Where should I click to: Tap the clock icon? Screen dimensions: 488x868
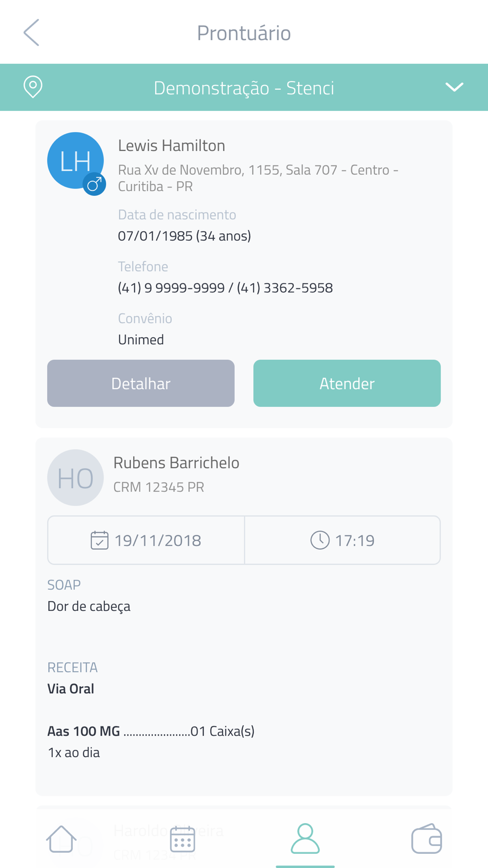pos(320,540)
